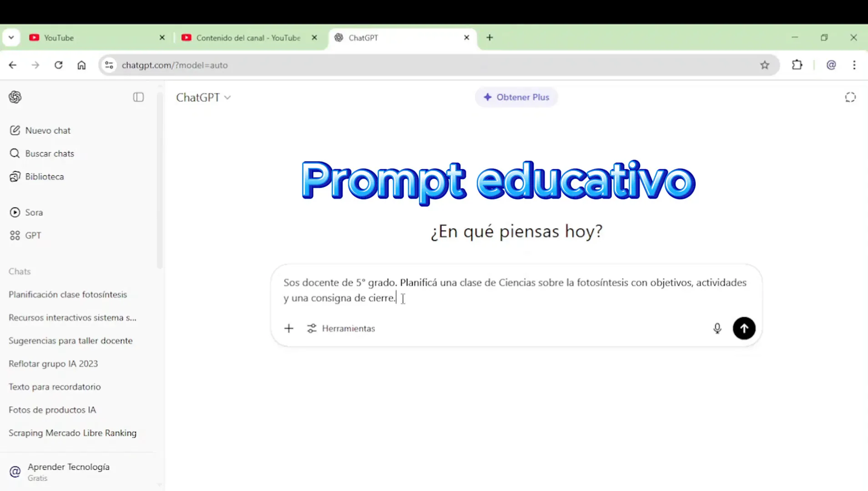Open the Biblioteca section
The image size is (868, 491).
point(44,176)
